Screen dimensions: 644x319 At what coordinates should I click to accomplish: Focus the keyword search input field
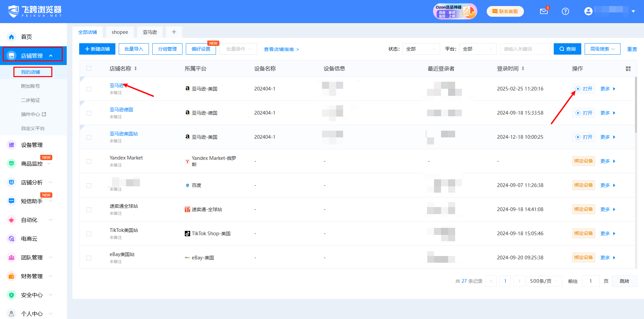pyautogui.click(x=525, y=49)
